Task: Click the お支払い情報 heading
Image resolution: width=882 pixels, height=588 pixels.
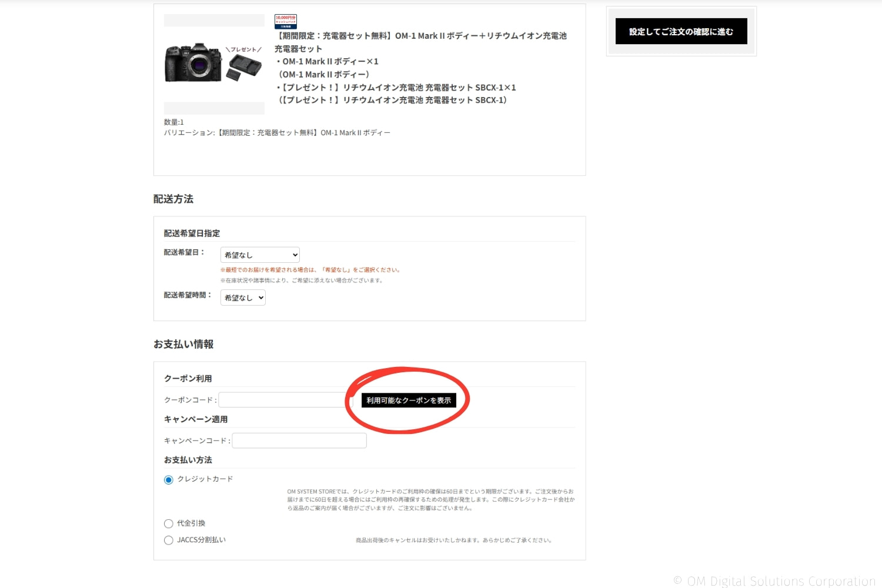Action: pos(183,344)
